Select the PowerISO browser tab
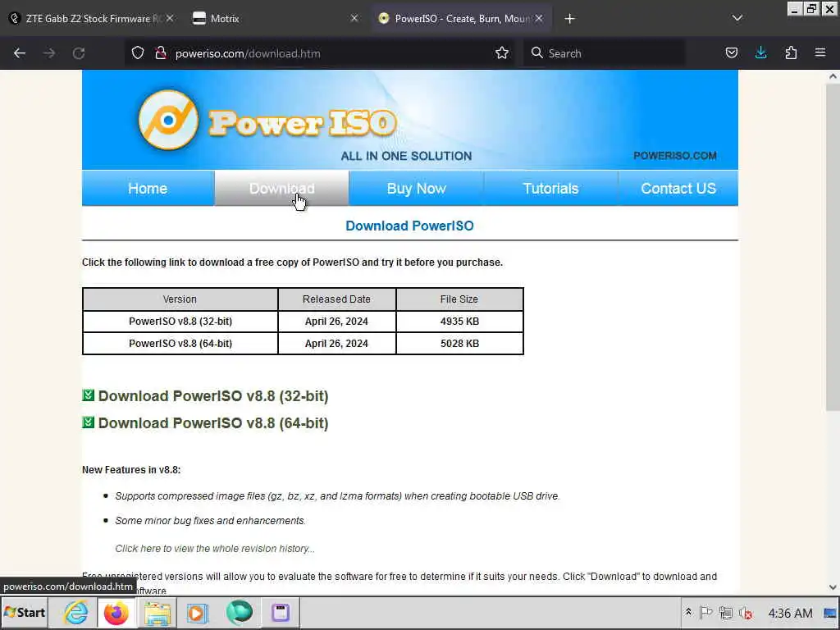 point(460,19)
